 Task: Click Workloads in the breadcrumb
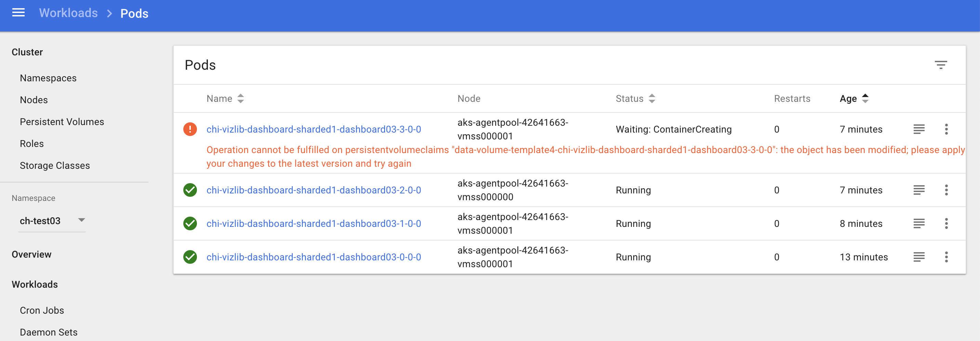click(68, 13)
